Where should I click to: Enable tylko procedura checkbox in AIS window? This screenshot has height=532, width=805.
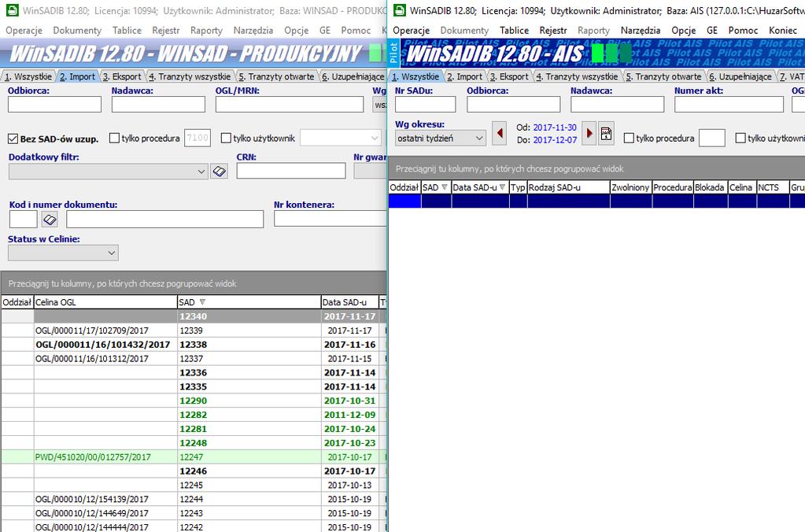click(x=629, y=139)
